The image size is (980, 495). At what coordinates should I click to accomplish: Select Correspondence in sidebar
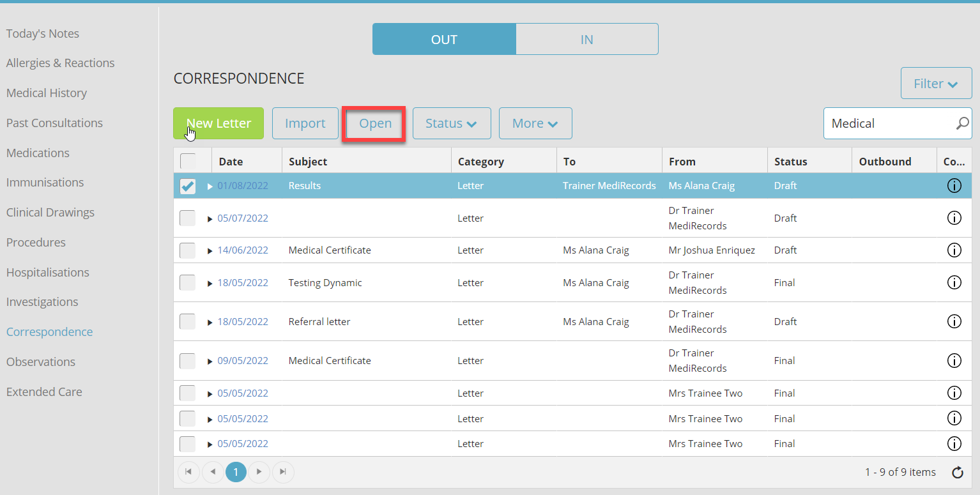click(49, 331)
